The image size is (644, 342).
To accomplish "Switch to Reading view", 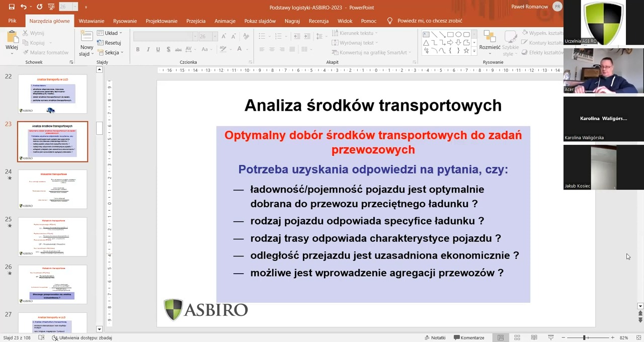I will point(534,337).
